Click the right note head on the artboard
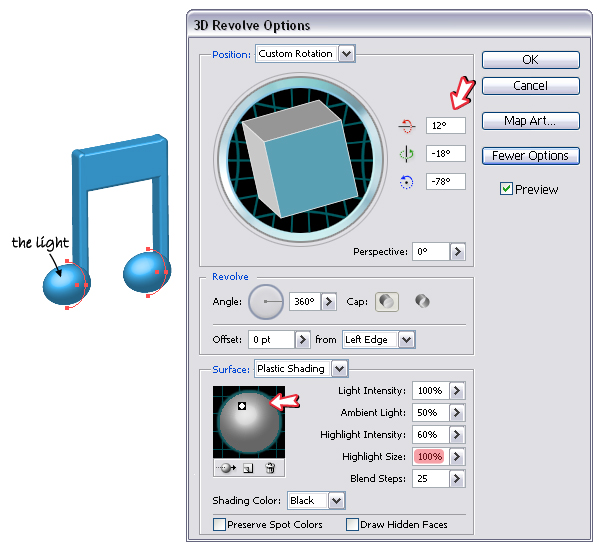 [x=146, y=272]
